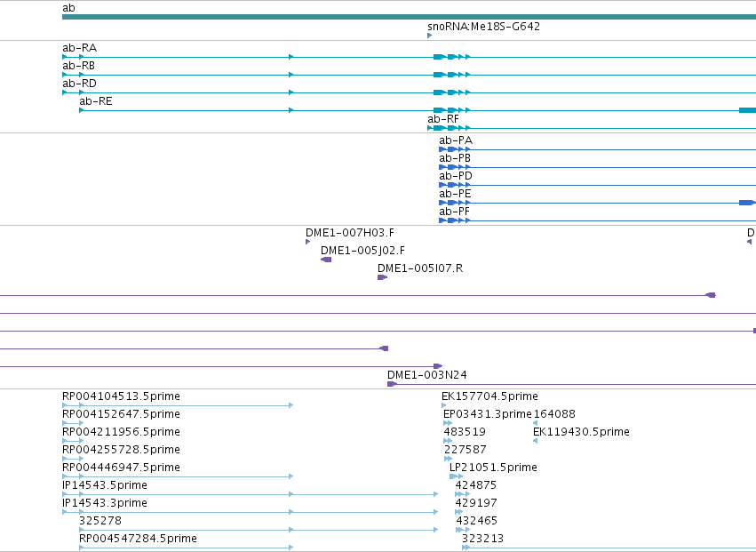Click the EK157704.5prime arrow glyph

[x=443, y=405]
